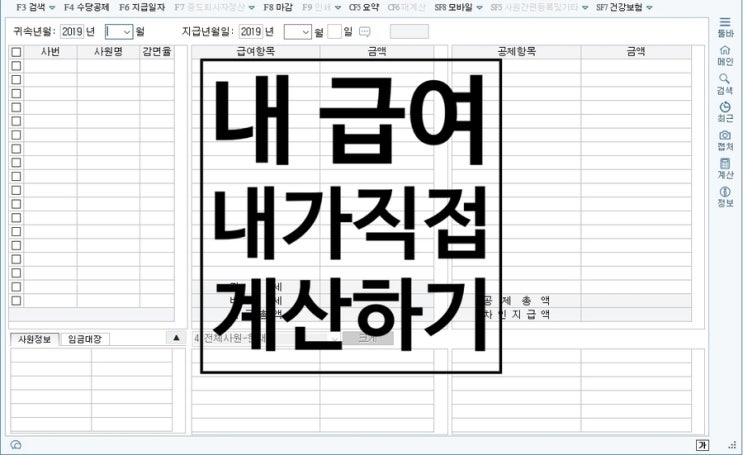
Task: Open F4 수당공제 menu item
Action: 86,8
